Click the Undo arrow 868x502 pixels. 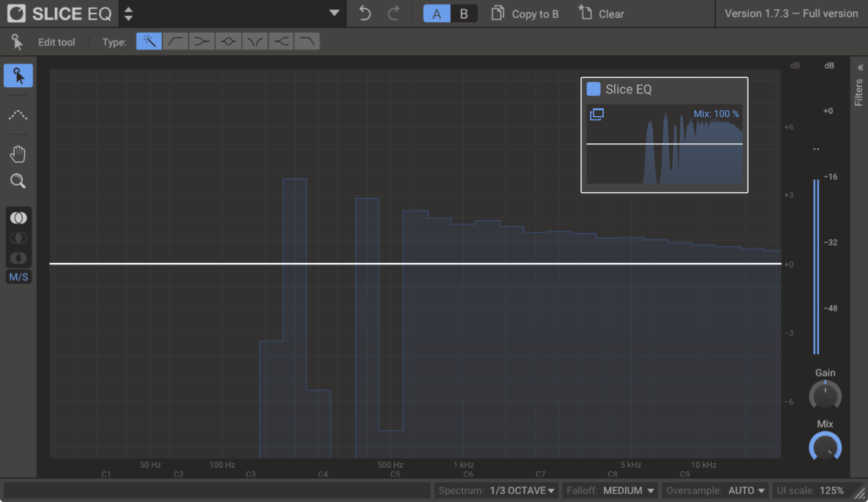(364, 14)
